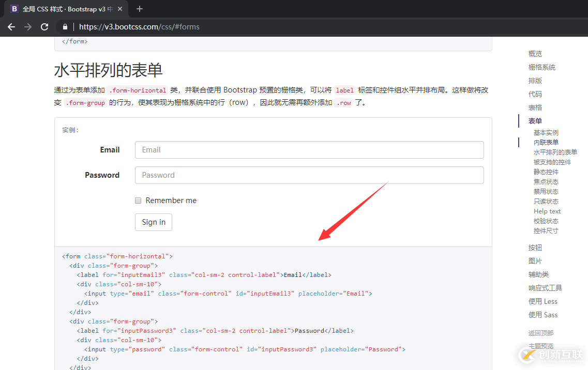Open the 栅格系统 sidebar link
588x370 pixels.
pyautogui.click(x=542, y=67)
